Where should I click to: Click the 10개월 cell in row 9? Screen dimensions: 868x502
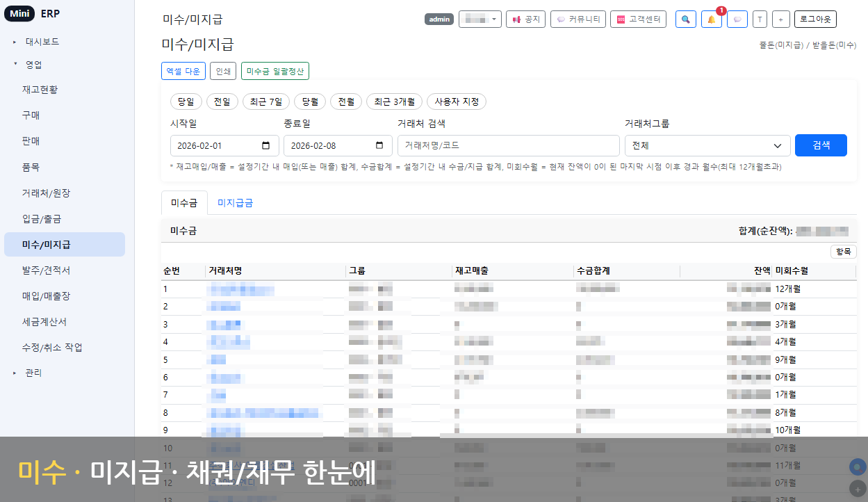coord(787,430)
